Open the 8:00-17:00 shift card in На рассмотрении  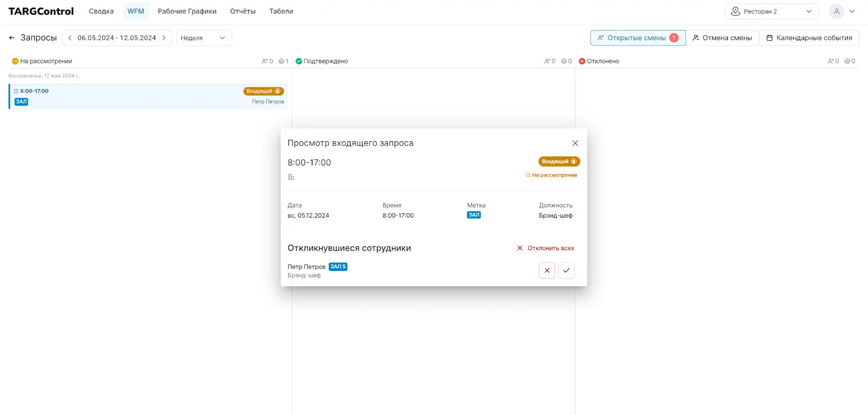point(148,96)
